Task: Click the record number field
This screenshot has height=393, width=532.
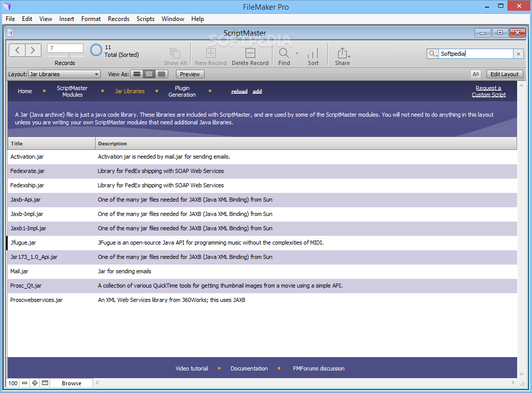Action: click(x=65, y=48)
